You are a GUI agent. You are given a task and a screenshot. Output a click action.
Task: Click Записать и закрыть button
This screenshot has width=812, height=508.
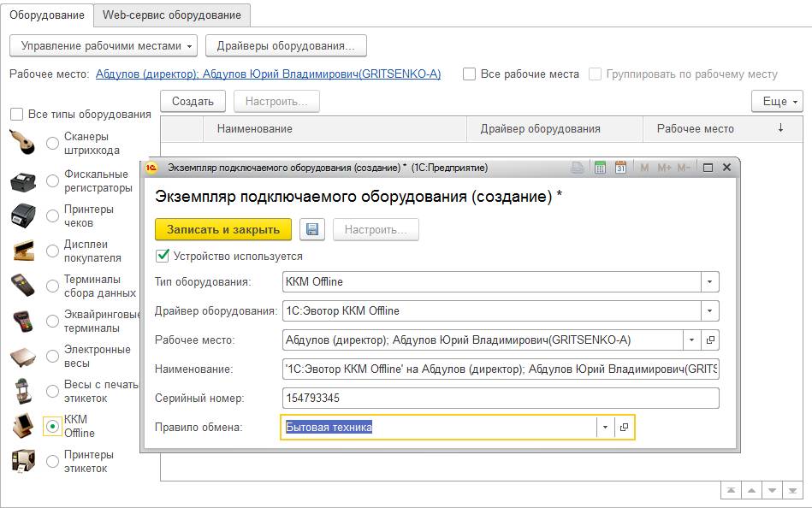tap(223, 229)
